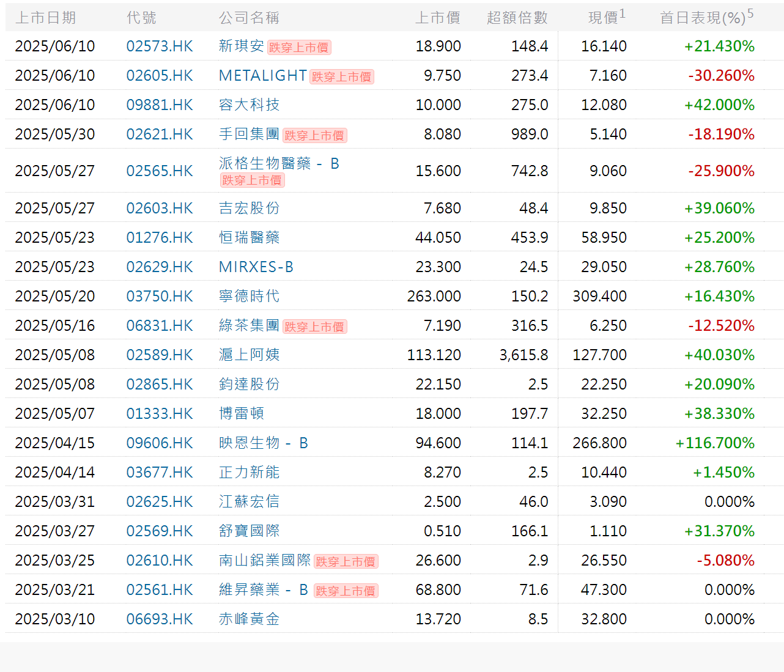Open stock code 02589.HK link
The height and width of the screenshot is (672, 784).
pos(160,355)
